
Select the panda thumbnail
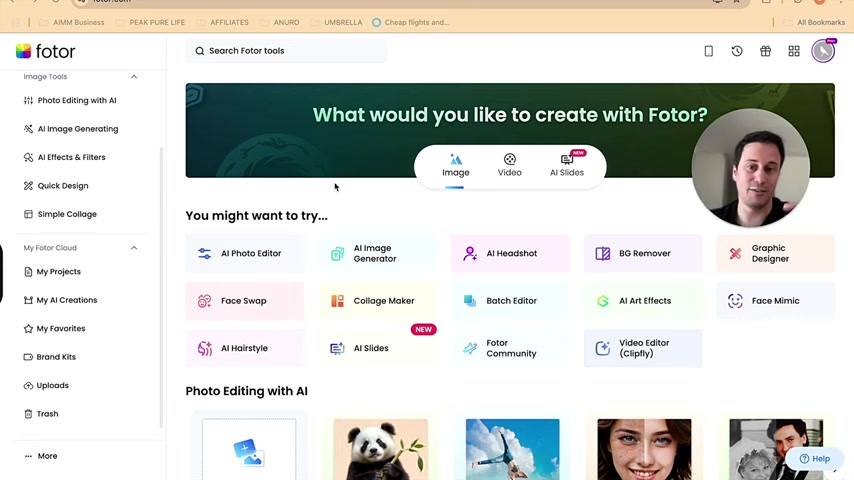(x=381, y=449)
